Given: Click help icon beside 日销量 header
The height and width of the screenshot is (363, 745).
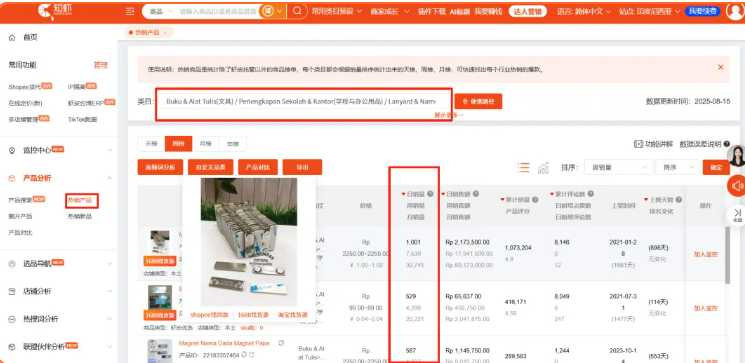Looking at the screenshot, I should [x=430, y=194].
